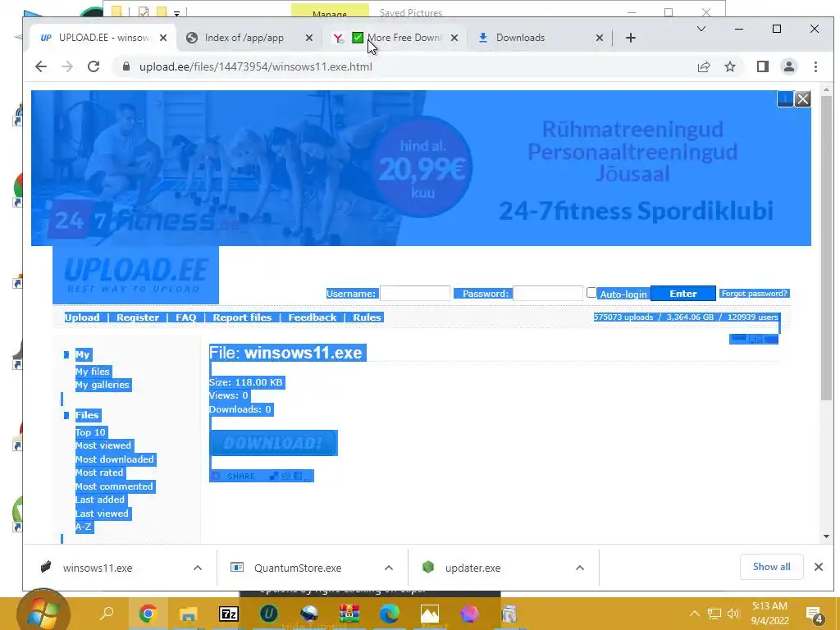Screen dimensions: 840x630
Task: Close the Index of /app/app tab
Action: (309, 38)
